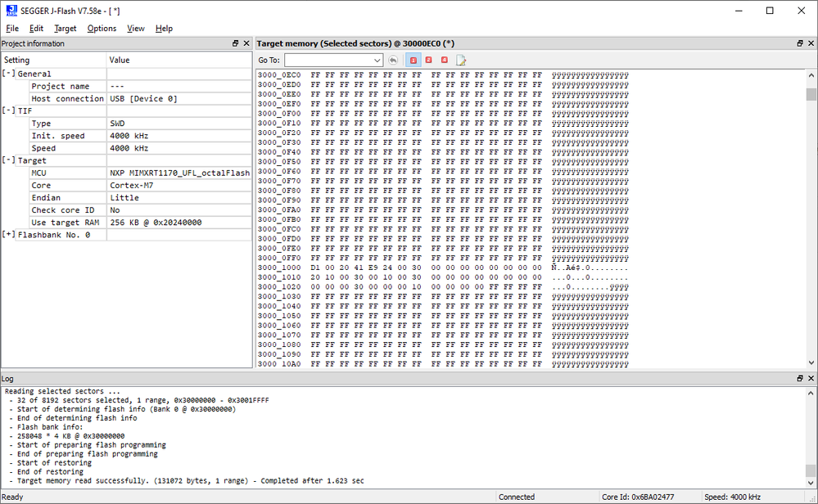The width and height of the screenshot is (818, 504).
Task: Open the Help menu
Action: pyautogui.click(x=164, y=29)
